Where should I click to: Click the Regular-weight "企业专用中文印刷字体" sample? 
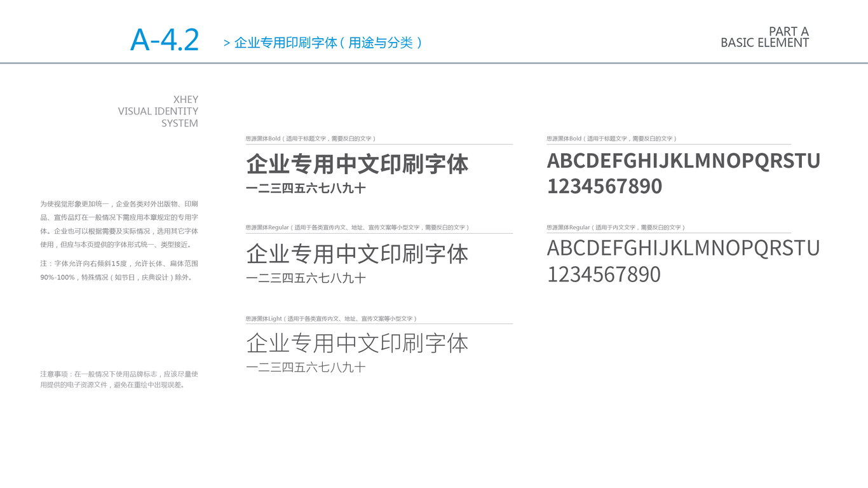coord(357,254)
